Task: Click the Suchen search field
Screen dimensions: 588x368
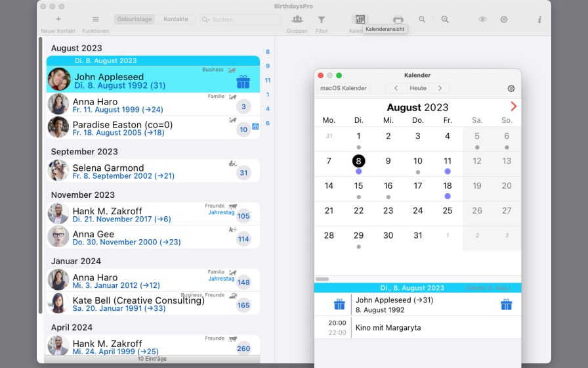Action: 240,20
